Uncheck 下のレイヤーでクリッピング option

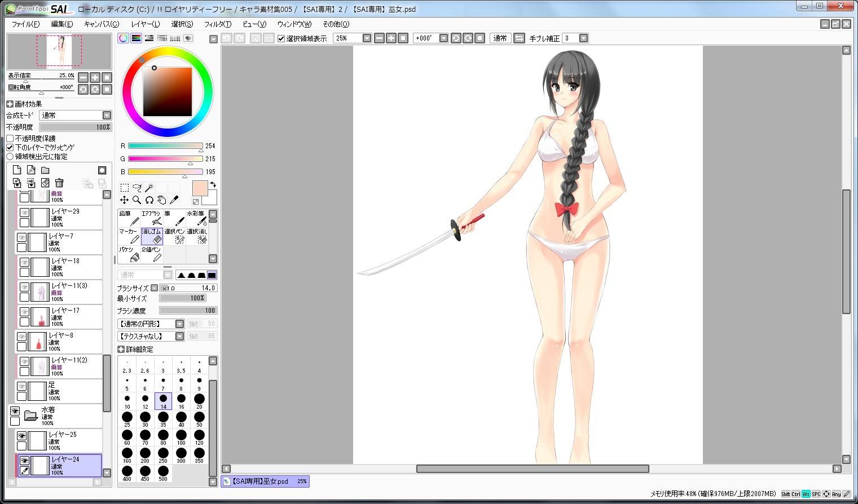pyautogui.click(x=10, y=147)
